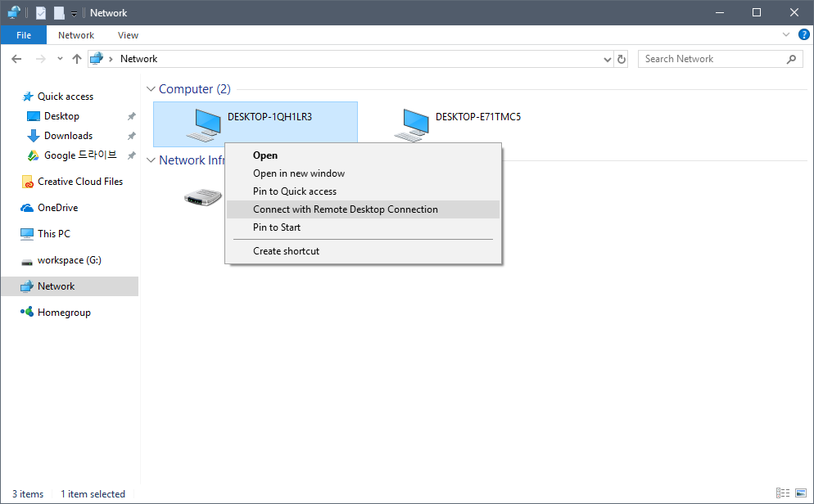Select Quick access in the sidebar
Image resolution: width=814 pixels, height=504 pixels.
coord(66,97)
